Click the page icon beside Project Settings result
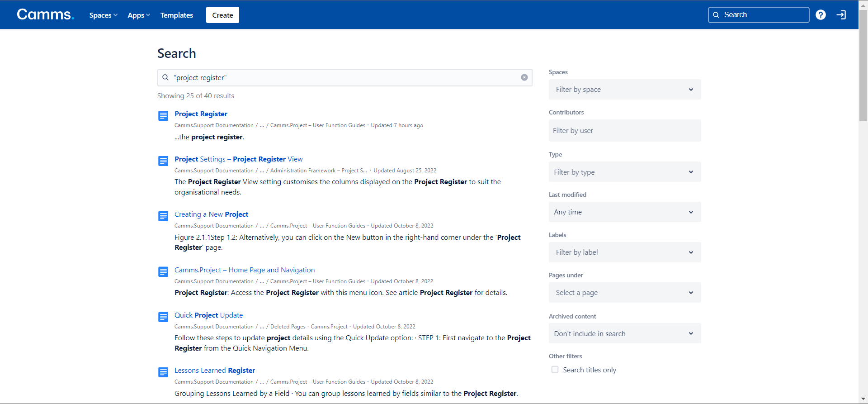 163,161
